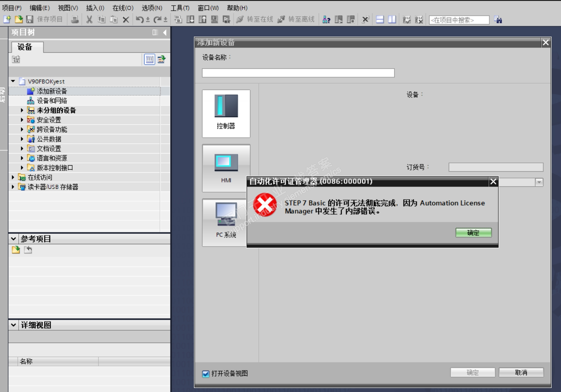This screenshot has height=392, width=561.
Task: Click the Print toolbar icon
Action: 75,19
